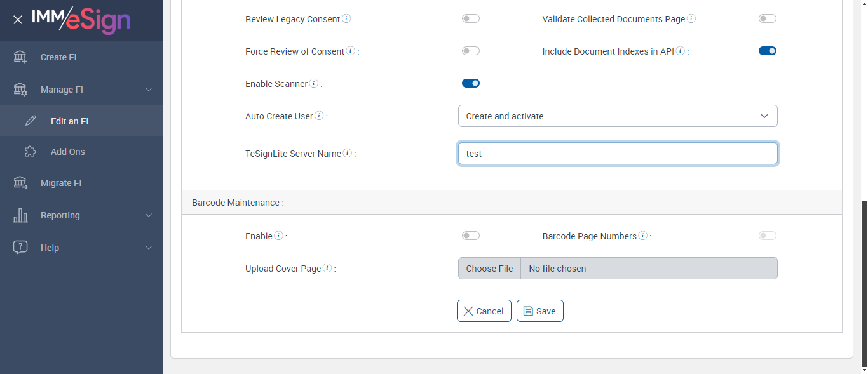Close the sidebar with the X icon
Image resolution: width=868 pixels, height=374 pixels.
[x=18, y=20]
